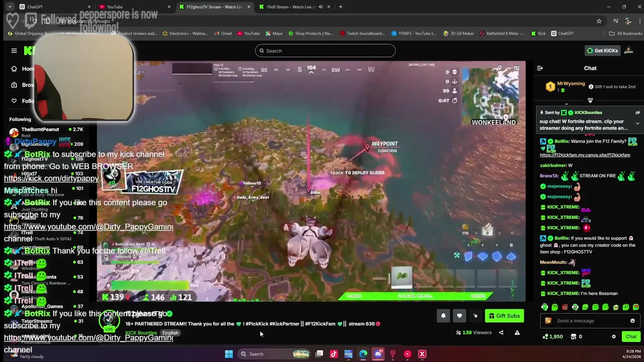644x362 pixels.
Task: Click the notification bell below the stream
Action: point(443,316)
